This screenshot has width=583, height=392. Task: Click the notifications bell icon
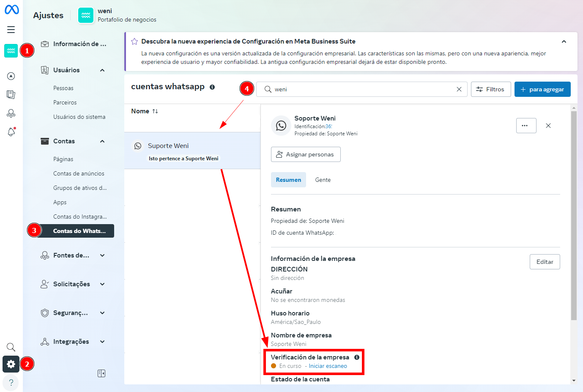click(11, 132)
